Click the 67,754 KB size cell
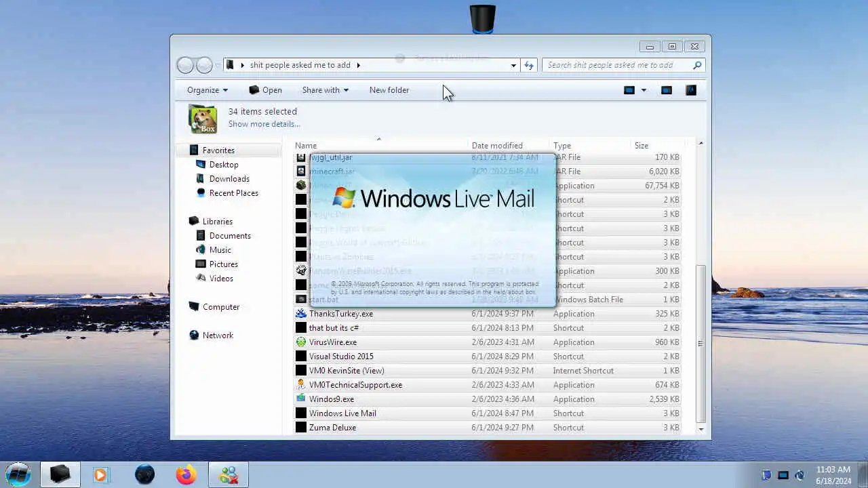 coord(662,186)
